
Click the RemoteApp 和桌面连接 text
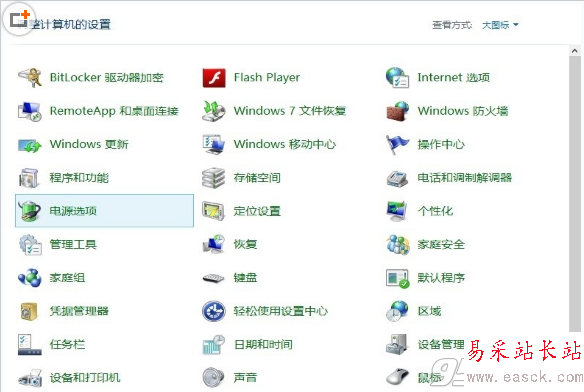click(x=114, y=111)
